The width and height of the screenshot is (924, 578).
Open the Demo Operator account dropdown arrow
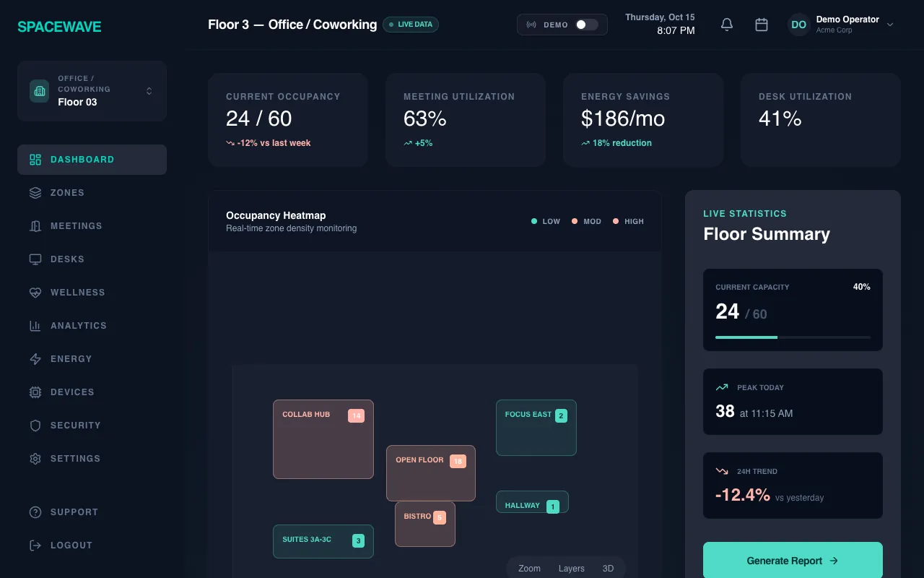point(890,25)
